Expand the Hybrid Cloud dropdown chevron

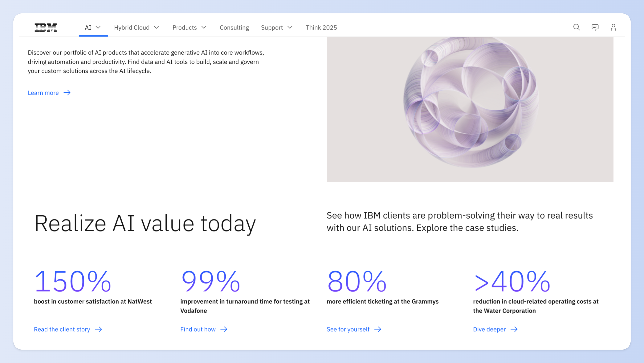point(157,27)
